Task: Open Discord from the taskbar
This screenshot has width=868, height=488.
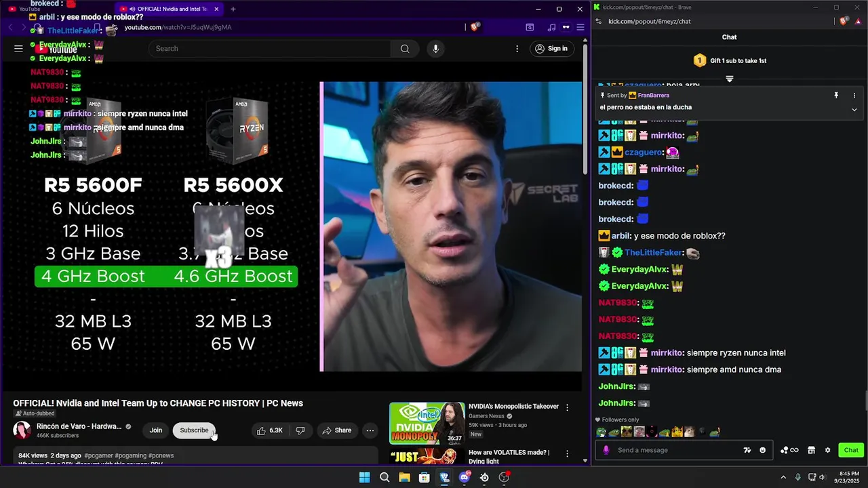Action: [x=465, y=477]
